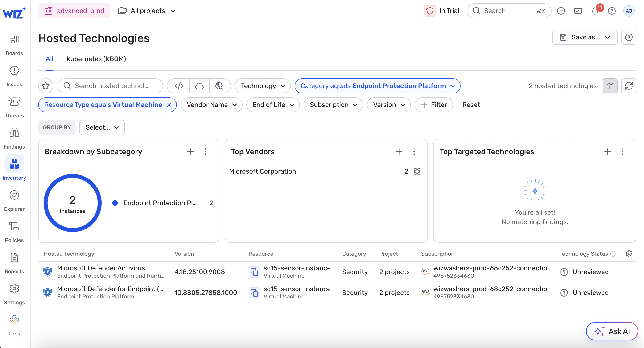Expand the Vendor Name filter dropdown
Viewport: 644px width, 348px height.
pyautogui.click(x=211, y=105)
